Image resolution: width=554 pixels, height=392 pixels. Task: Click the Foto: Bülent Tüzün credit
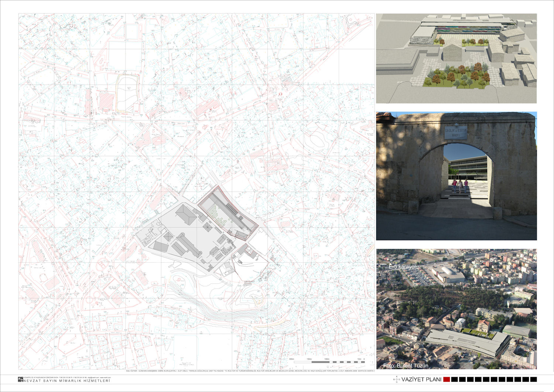point(406,365)
